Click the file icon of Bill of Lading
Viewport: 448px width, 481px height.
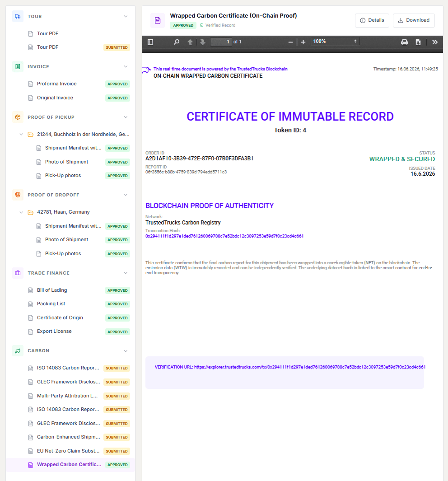click(31, 290)
